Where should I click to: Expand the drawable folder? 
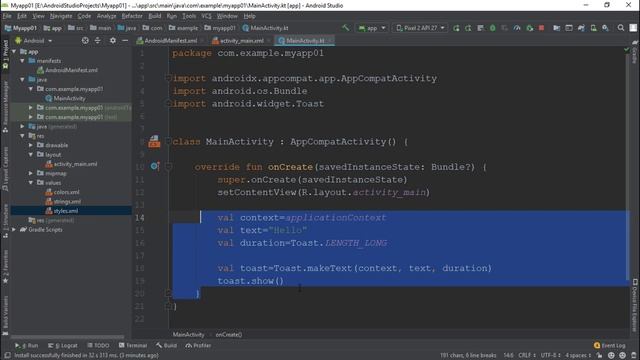(31, 145)
